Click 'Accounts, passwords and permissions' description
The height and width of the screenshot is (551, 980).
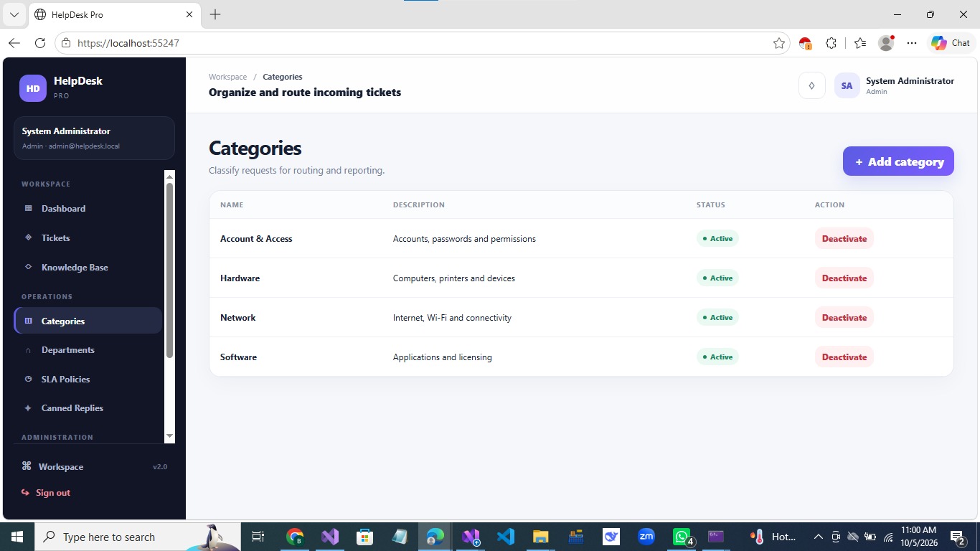point(464,239)
